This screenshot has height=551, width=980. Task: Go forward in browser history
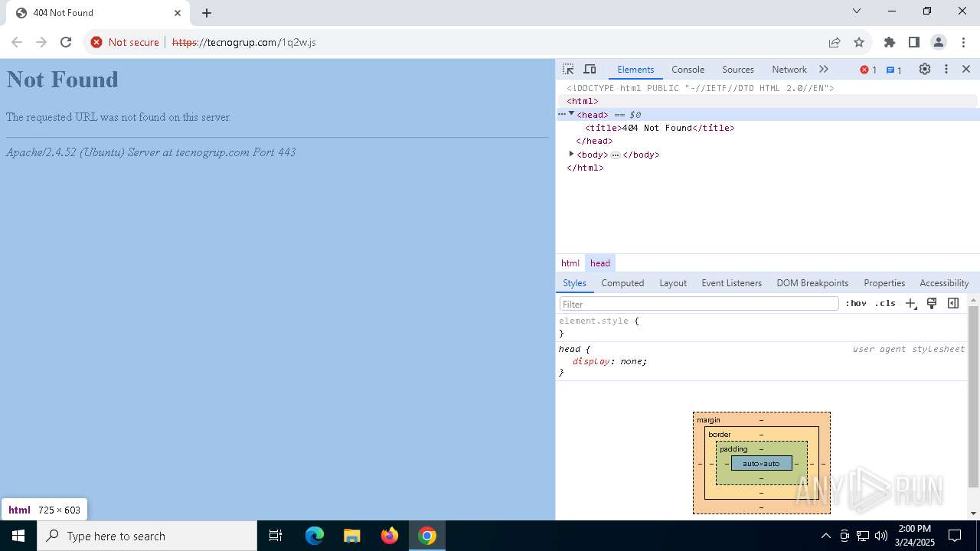coord(41,42)
